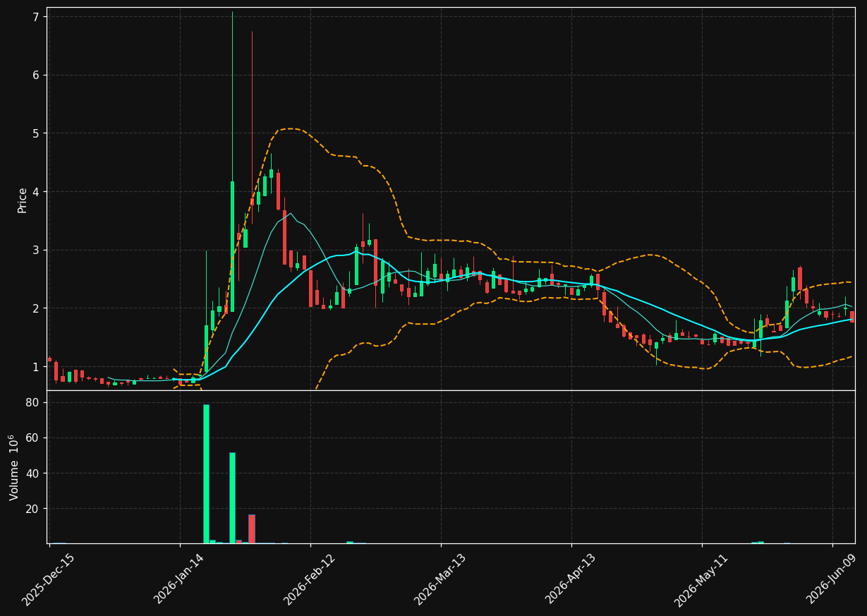The height and width of the screenshot is (616, 867).
Task: Click the 2026-Jan-14 date label
Action: [178, 580]
